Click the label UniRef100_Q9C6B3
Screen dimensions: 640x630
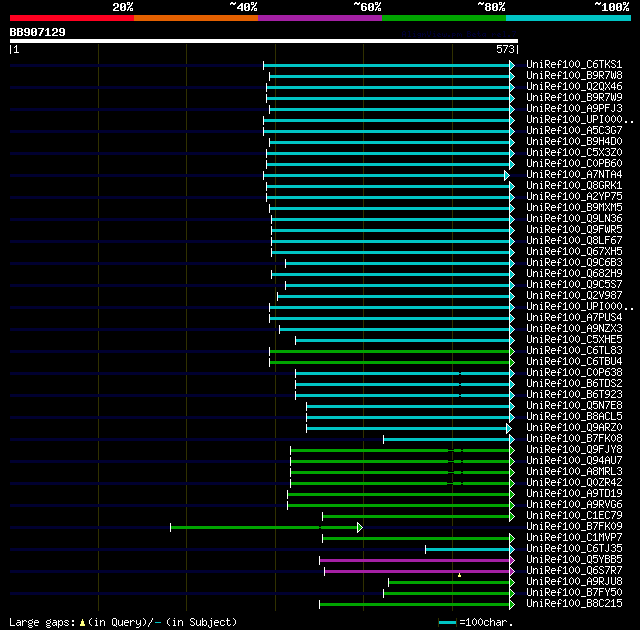click(574, 263)
